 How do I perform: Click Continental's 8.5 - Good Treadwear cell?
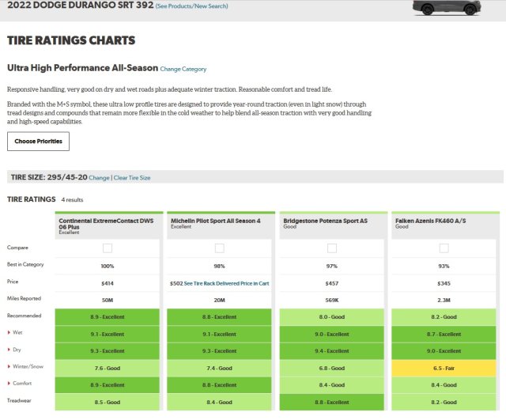tap(108, 403)
